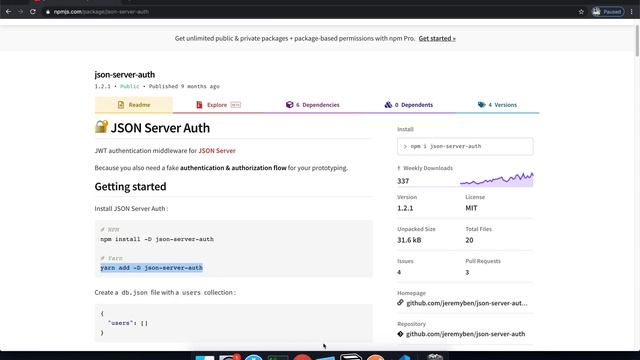Click the Repository git diamond icon
The height and width of the screenshot is (360, 640).
[400, 334]
